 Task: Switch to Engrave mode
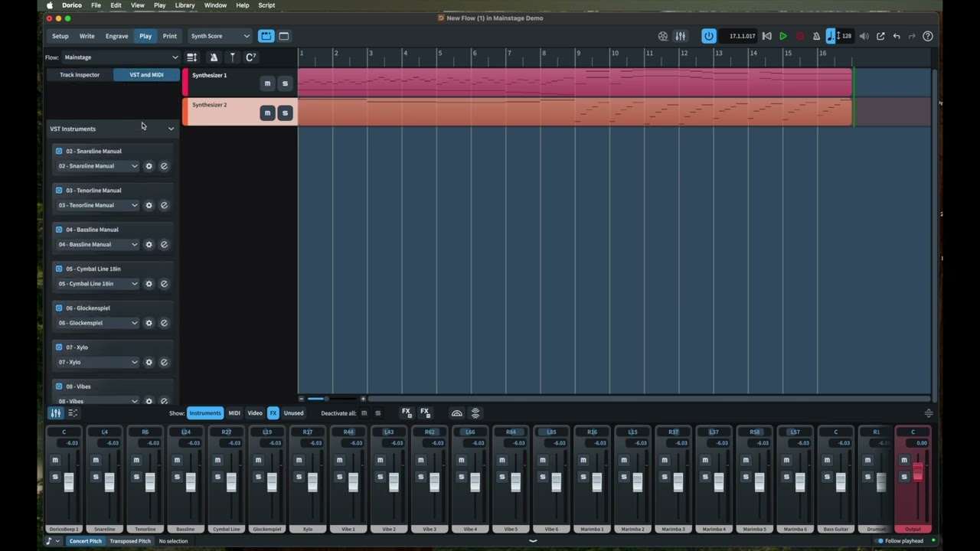pos(116,36)
